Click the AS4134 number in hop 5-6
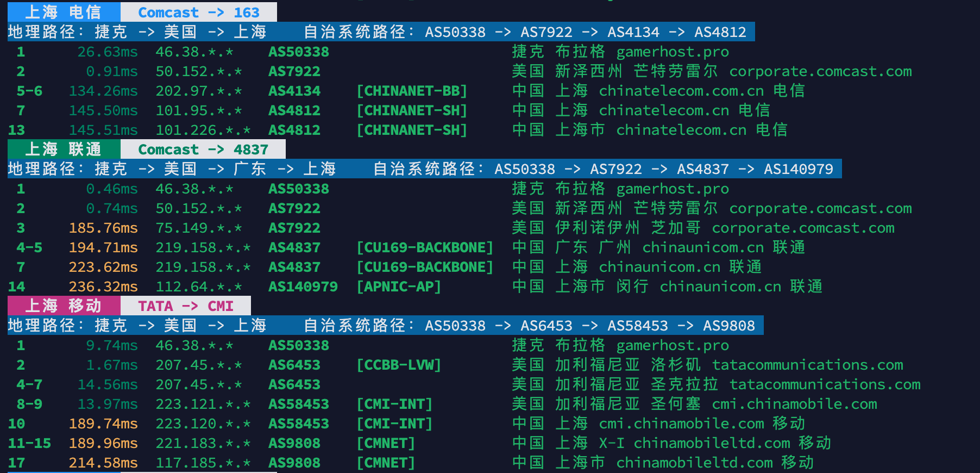 pos(294,91)
